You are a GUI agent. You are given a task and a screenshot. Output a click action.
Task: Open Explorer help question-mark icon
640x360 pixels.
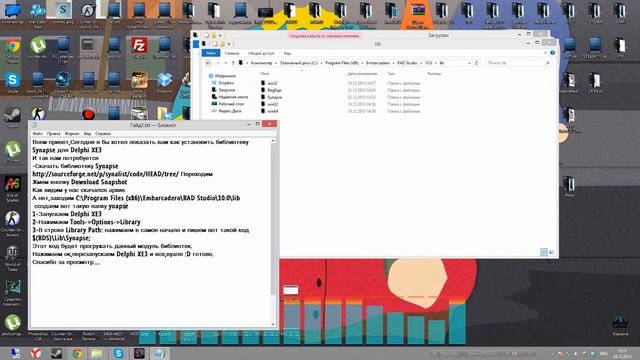(552, 53)
